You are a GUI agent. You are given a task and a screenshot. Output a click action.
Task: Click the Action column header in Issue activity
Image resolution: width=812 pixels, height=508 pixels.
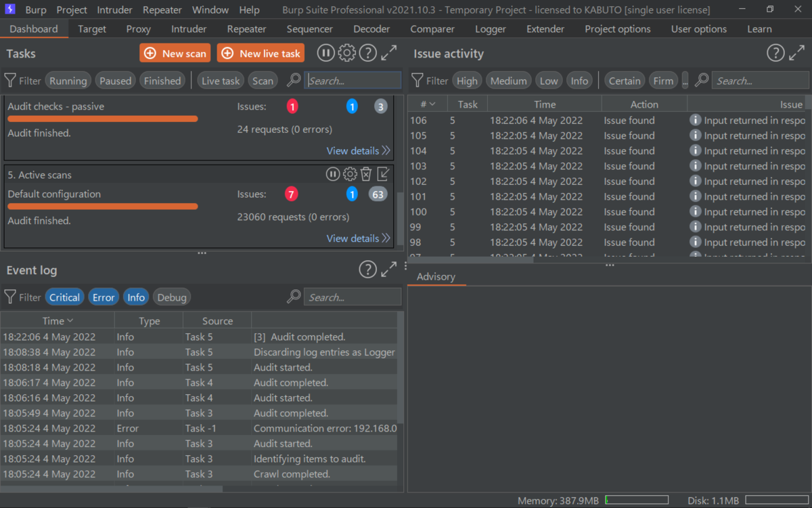(x=644, y=104)
